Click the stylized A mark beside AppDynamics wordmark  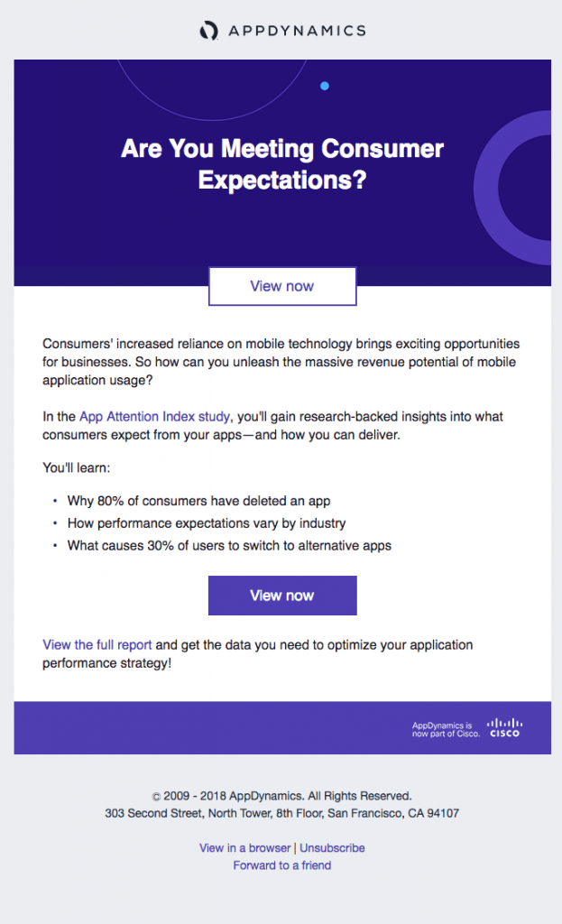point(207,30)
